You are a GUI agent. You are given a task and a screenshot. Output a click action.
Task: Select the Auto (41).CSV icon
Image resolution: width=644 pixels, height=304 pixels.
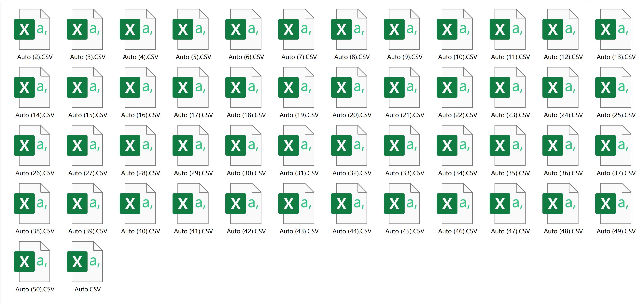pos(190,204)
